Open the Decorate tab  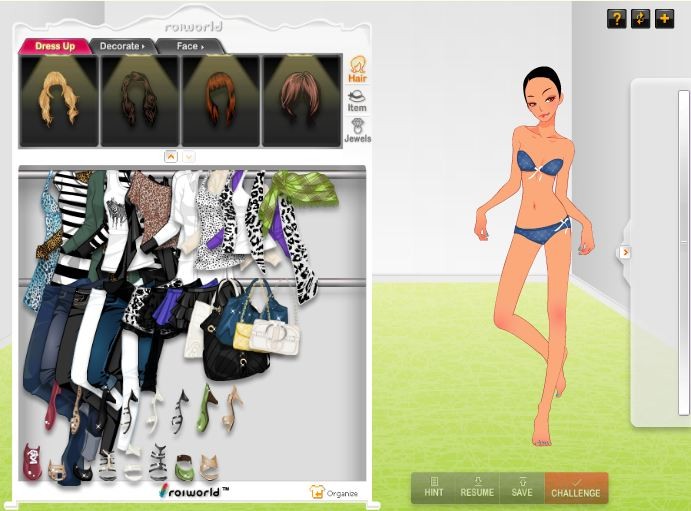(x=122, y=46)
